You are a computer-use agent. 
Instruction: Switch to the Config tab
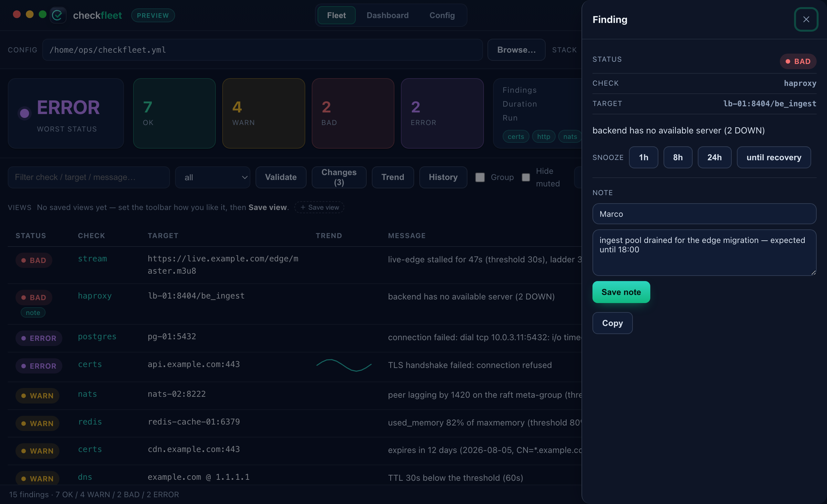442,15
